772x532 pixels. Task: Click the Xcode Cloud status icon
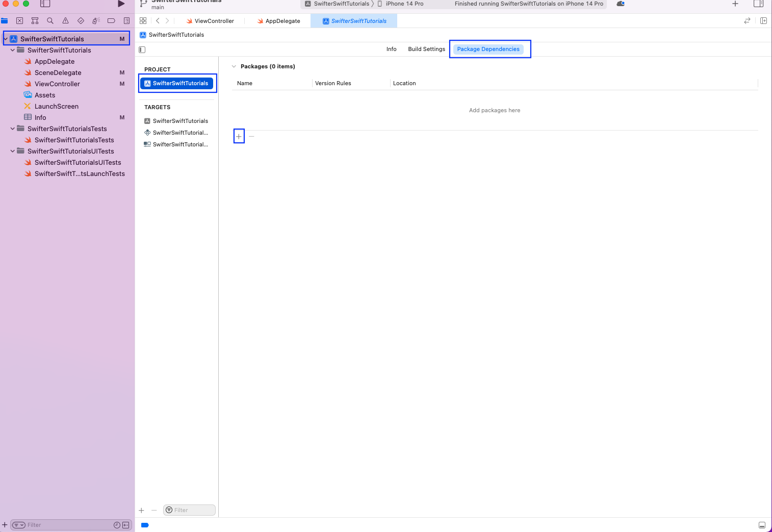(x=621, y=4)
